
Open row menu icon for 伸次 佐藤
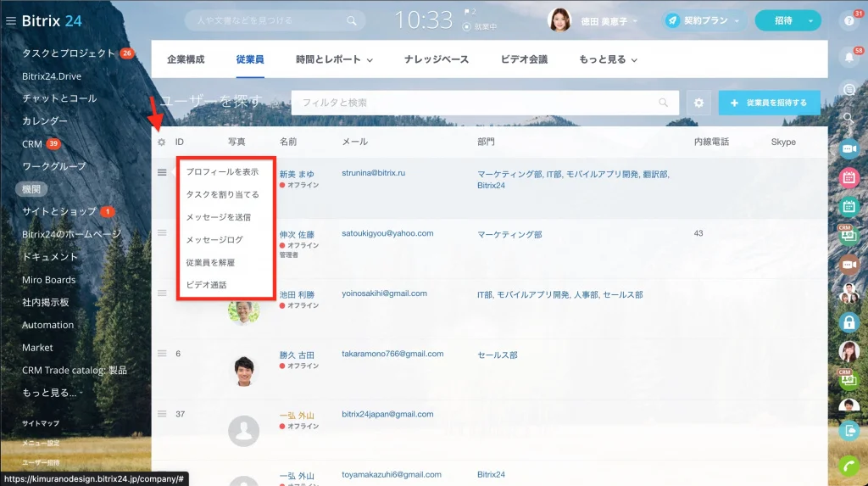click(162, 232)
